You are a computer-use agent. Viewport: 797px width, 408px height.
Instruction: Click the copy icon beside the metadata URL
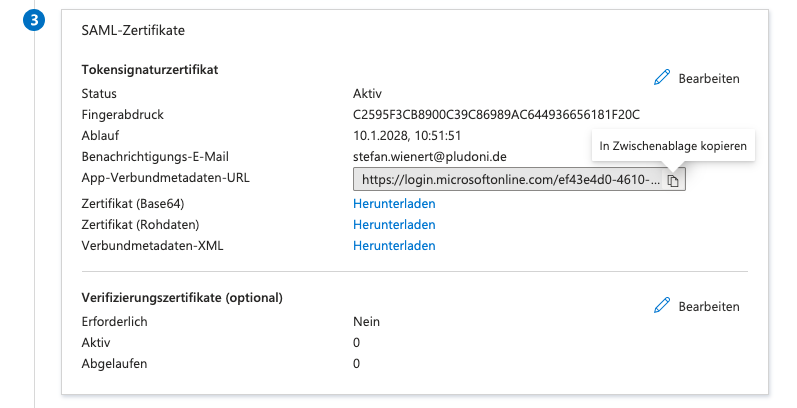pyautogui.click(x=674, y=180)
